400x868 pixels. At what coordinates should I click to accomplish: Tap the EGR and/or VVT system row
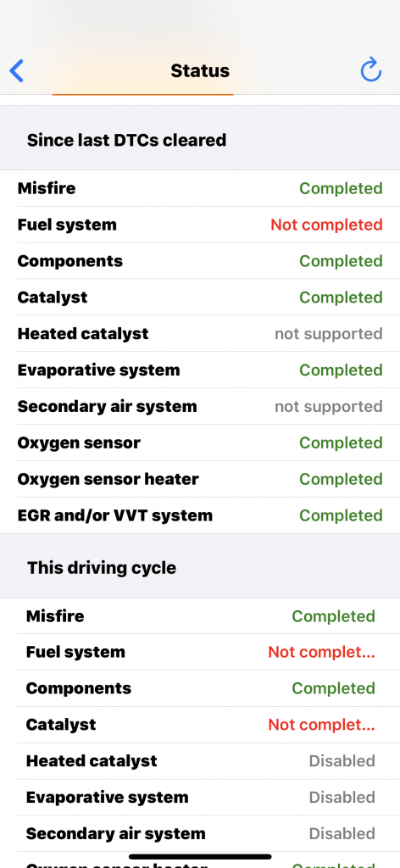[200, 515]
